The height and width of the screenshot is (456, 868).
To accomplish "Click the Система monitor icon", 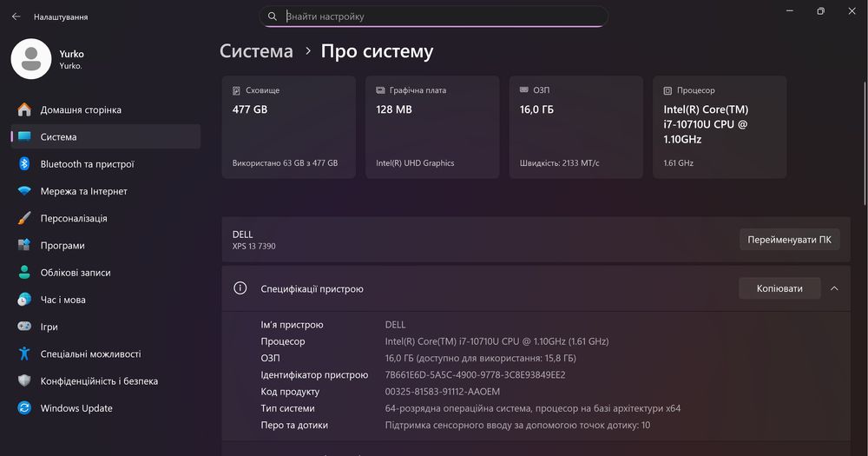I will point(24,136).
